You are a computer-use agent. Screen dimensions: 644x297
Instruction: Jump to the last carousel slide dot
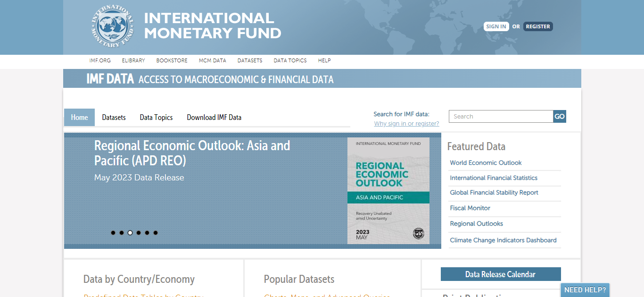pyautogui.click(x=156, y=233)
